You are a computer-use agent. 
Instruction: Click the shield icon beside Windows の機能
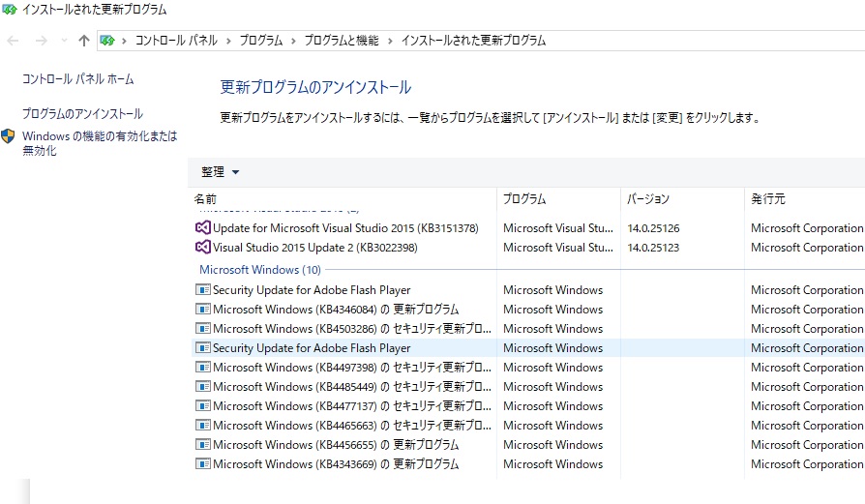coord(9,136)
